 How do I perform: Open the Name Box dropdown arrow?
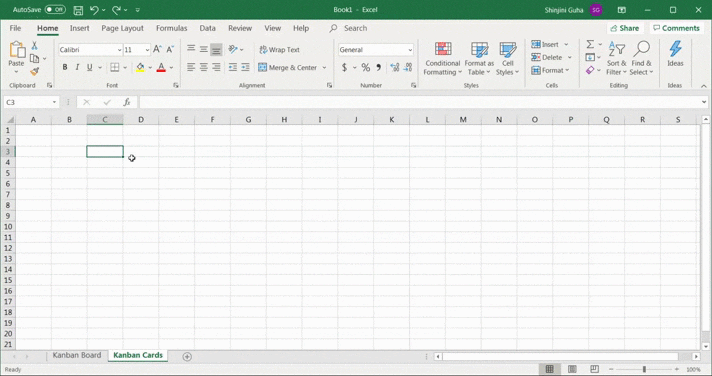[x=54, y=102]
